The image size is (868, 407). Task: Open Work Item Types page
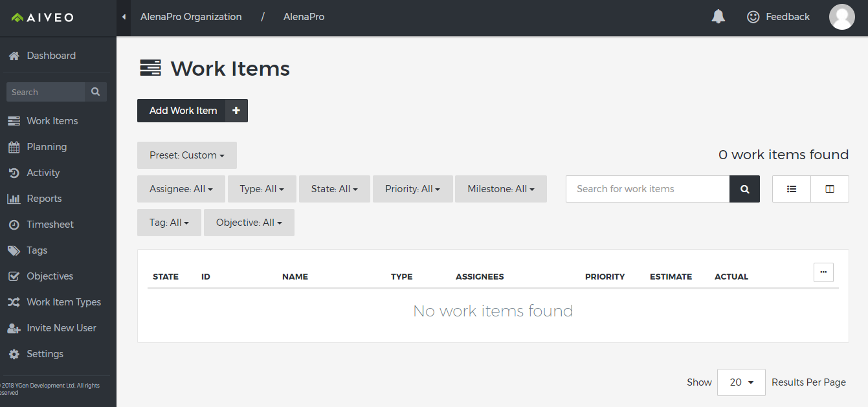coord(63,302)
